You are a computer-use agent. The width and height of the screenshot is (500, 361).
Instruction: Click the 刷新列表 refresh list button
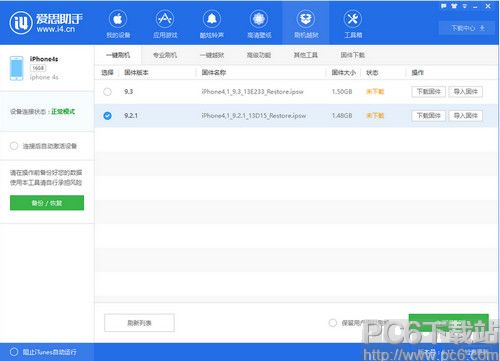coord(139,323)
